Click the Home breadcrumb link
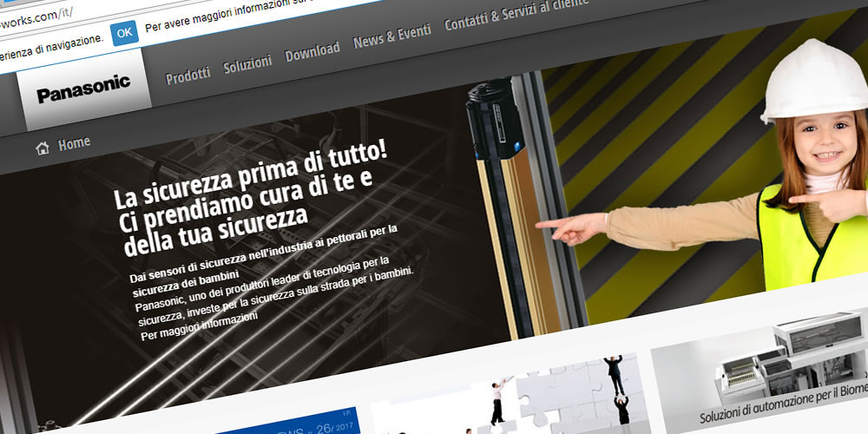868x434 pixels. pyautogui.click(x=74, y=143)
